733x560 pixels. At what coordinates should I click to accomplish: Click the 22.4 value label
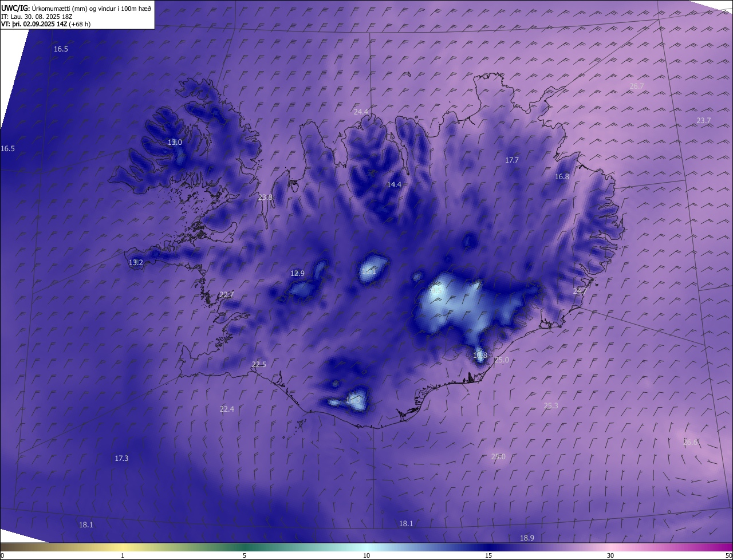click(227, 409)
